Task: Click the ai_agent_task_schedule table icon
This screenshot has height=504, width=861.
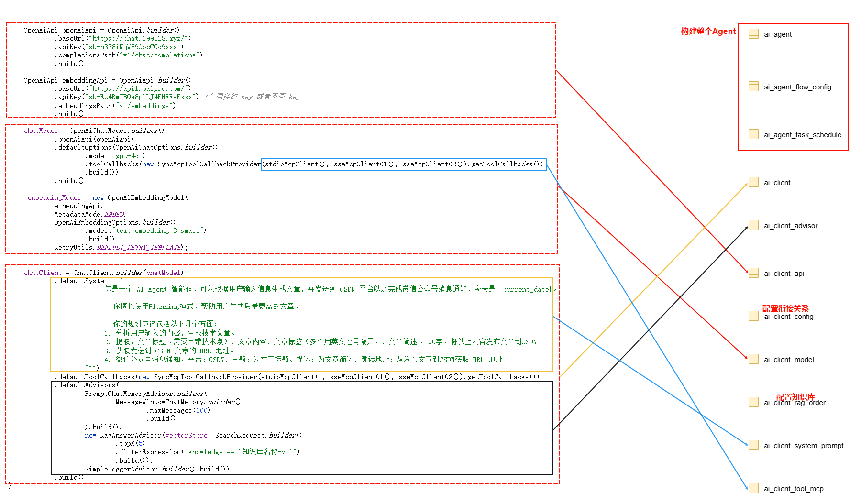Action: coord(753,134)
